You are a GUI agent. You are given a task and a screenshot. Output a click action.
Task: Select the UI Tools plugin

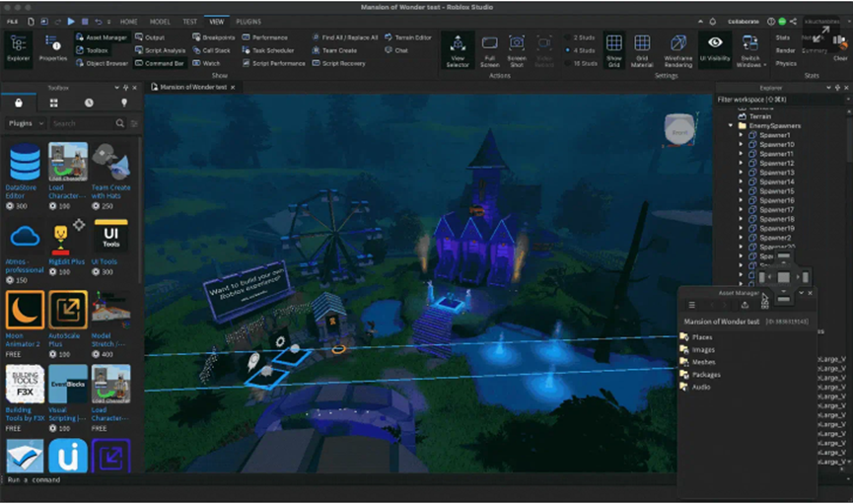click(x=111, y=236)
